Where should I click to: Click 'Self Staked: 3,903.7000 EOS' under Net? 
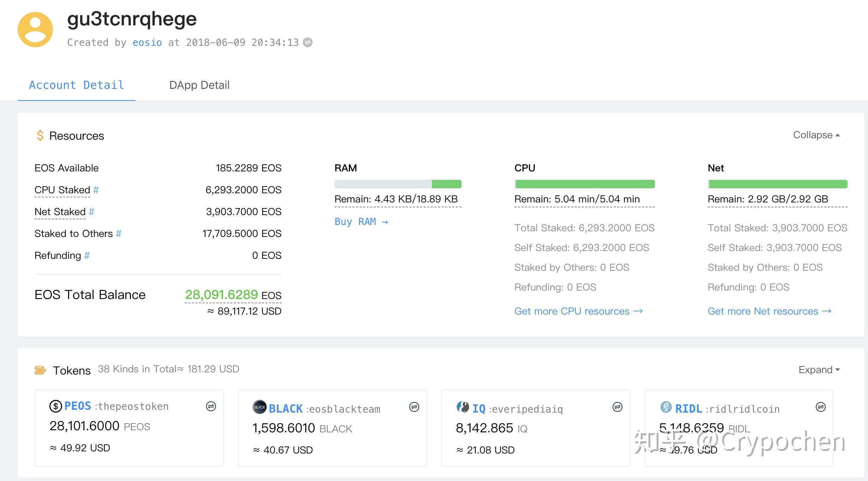(x=775, y=248)
